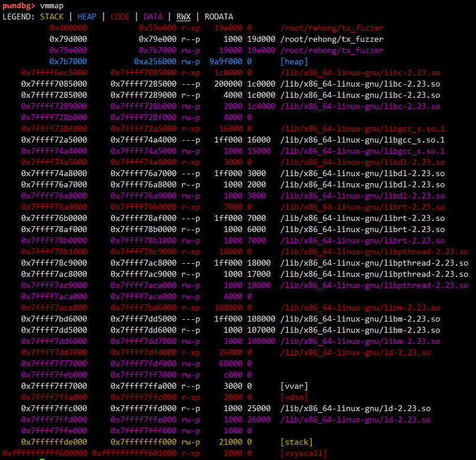Click the [vdso] mapping name
This screenshot has height=460, width=476.
[x=294, y=398]
